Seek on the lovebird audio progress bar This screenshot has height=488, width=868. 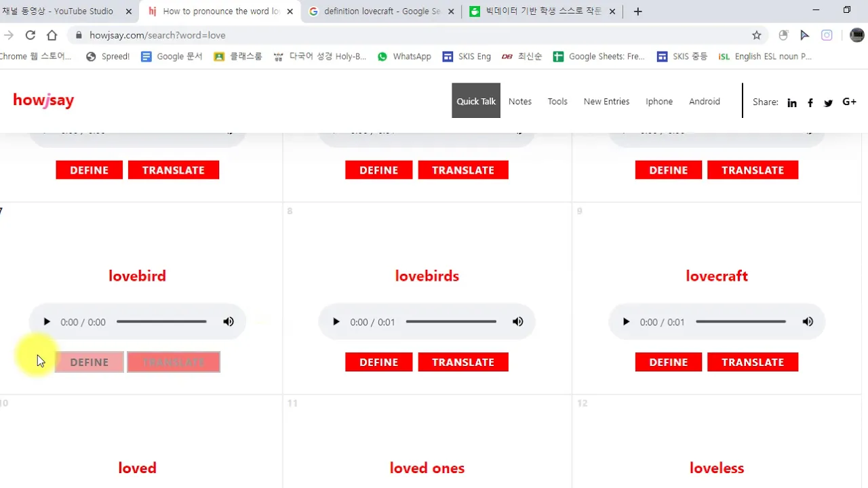click(161, 322)
